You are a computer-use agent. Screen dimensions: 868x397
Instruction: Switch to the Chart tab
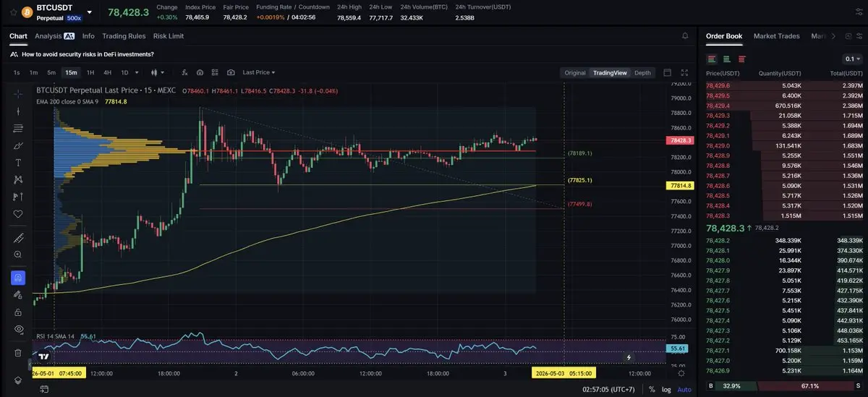[18, 35]
